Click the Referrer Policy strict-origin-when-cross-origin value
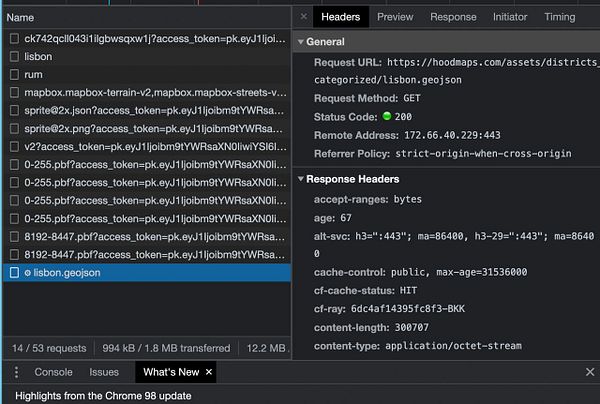The image size is (600, 404). 483,153
